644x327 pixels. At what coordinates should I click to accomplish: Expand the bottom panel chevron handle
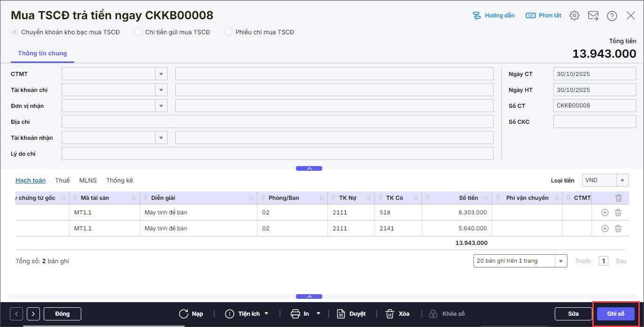[309, 297]
